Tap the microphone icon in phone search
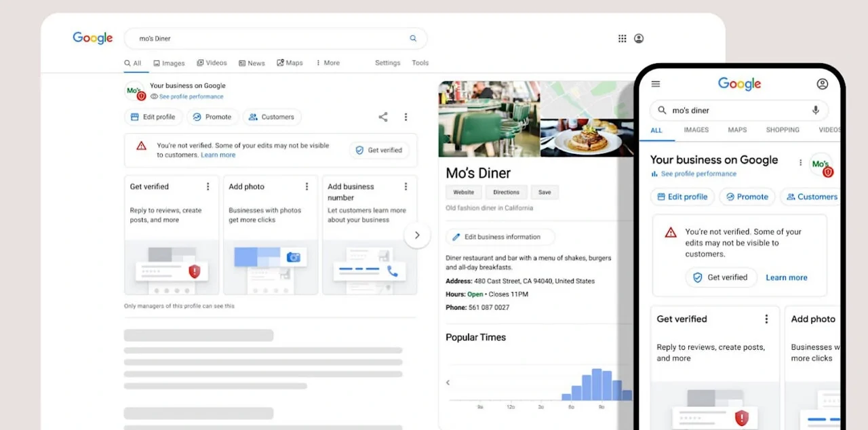Screen dimensions: 868x430 tap(816, 110)
